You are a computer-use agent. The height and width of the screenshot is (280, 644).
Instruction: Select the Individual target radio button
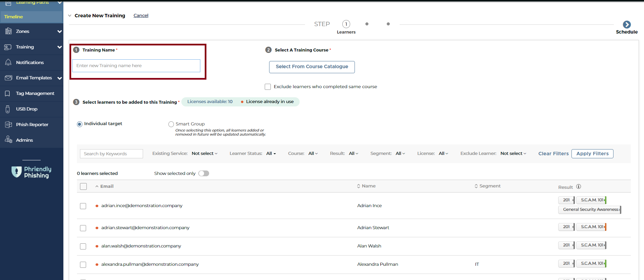click(x=80, y=124)
